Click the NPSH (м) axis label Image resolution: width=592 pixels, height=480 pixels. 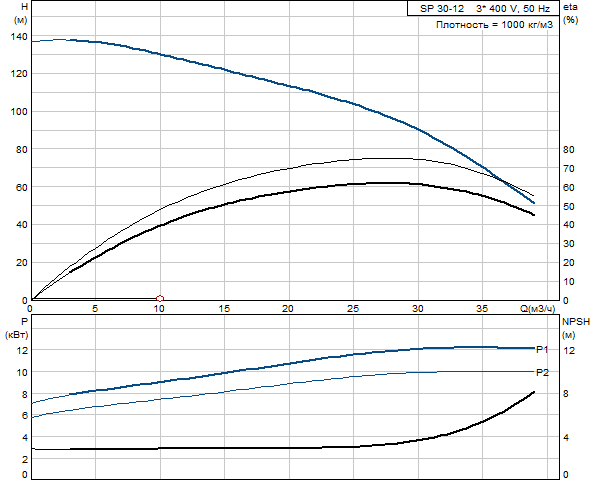click(576, 328)
